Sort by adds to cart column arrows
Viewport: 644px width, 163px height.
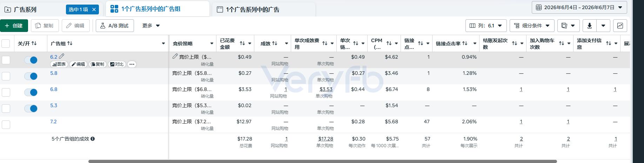[562, 43]
